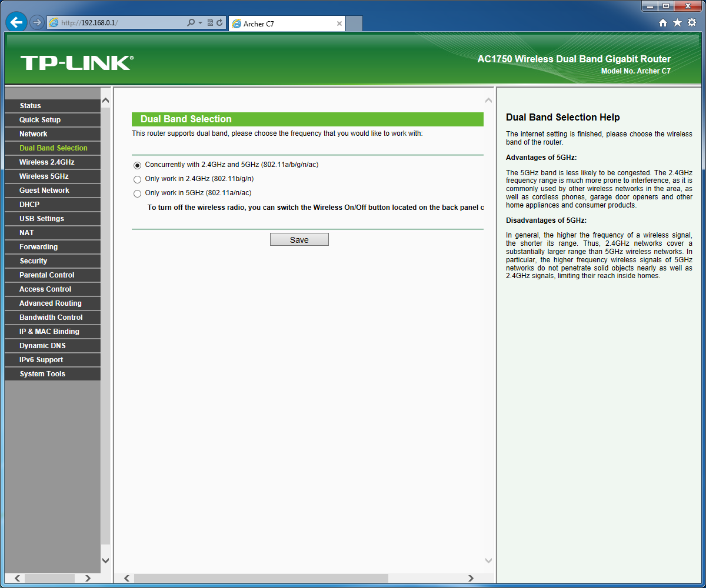
Task: Minimize the browser window
Action: pyautogui.click(x=650, y=6)
